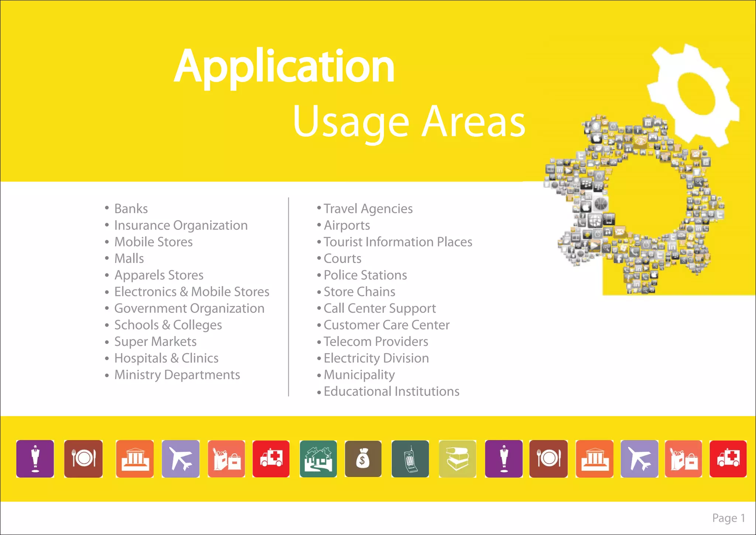Click the 'Banks' list item

click(x=131, y=209)
